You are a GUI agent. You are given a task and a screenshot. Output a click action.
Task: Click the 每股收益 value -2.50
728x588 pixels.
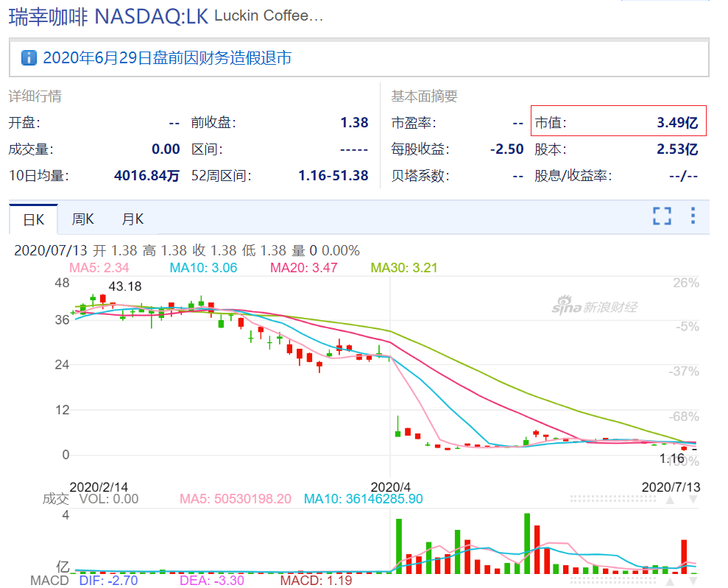click(x=506, y=149)
